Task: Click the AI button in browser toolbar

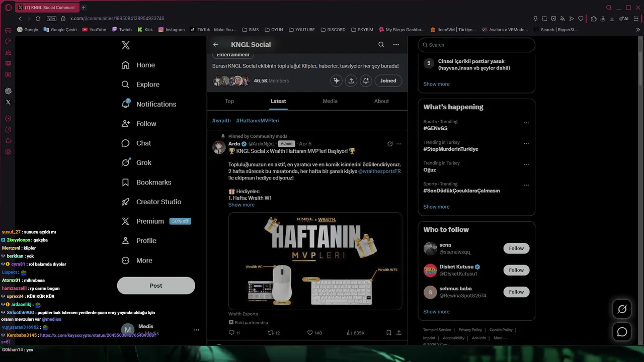Action: tap(624, 19)
